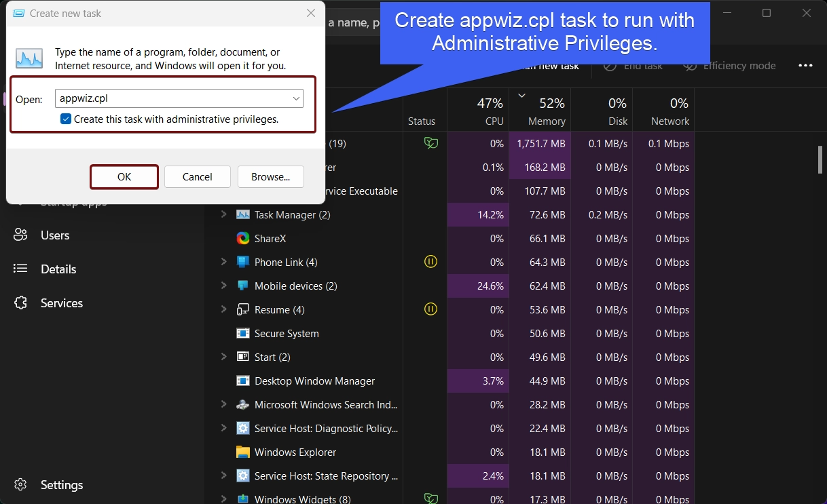Select the 72.6 MB memory cell
Viewport: 827px width, 504px height.
(540, 214)
